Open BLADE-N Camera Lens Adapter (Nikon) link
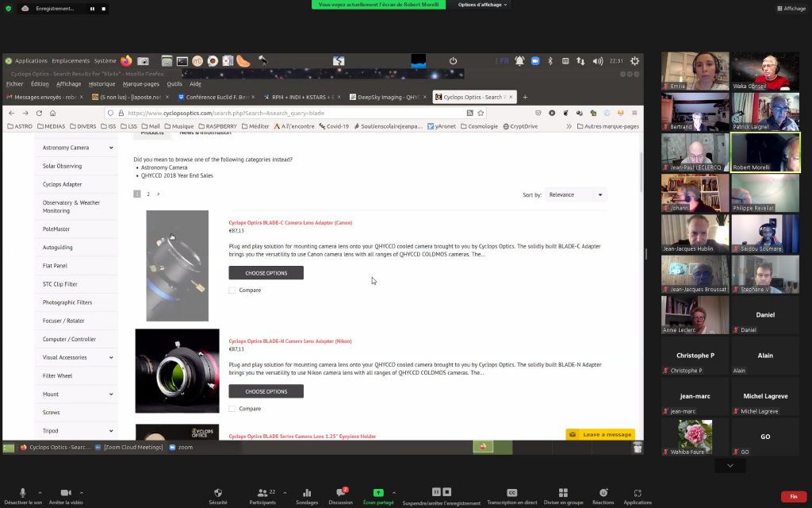The image size is (812, 508). pyautogui.click(x=290, y=341)
